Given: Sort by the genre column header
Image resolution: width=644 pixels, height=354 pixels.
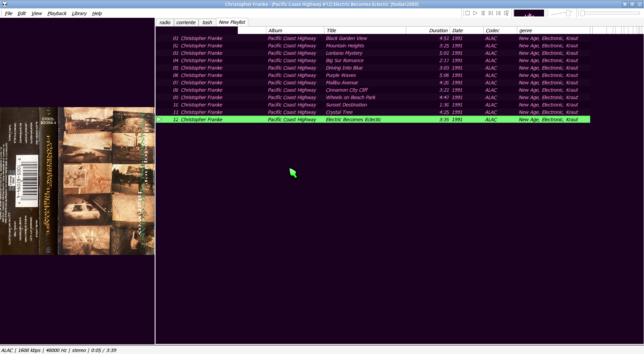Looking at the screenshot, I should point(553,31).
